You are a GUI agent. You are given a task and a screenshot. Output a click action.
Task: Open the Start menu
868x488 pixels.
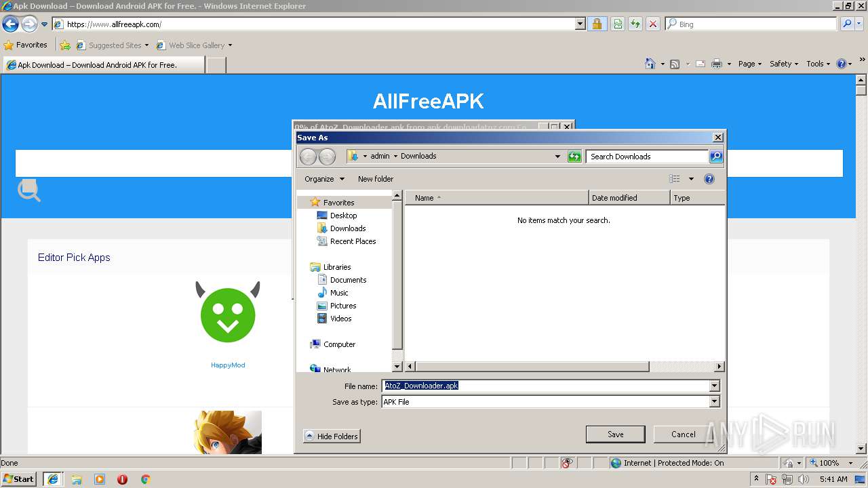coord(19,479)
